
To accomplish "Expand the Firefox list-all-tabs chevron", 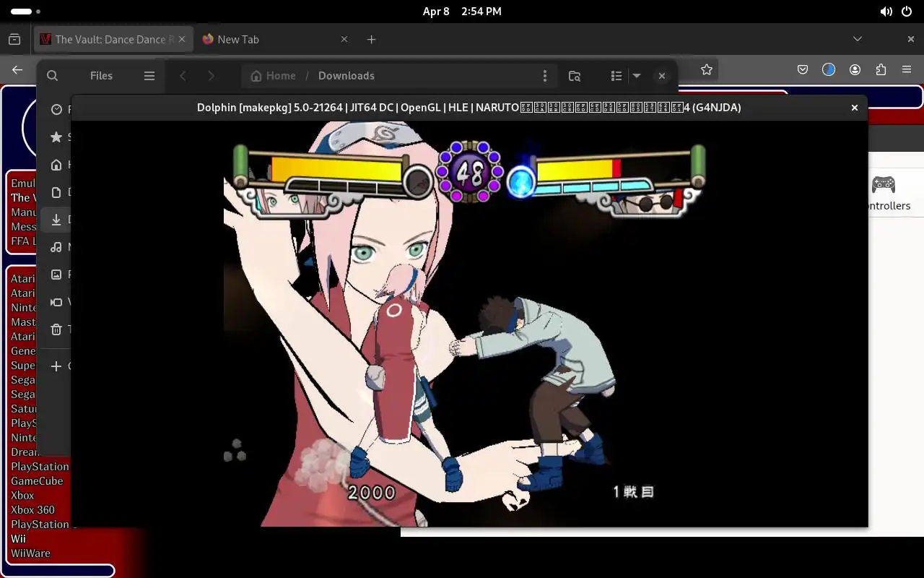I will 857,39.
